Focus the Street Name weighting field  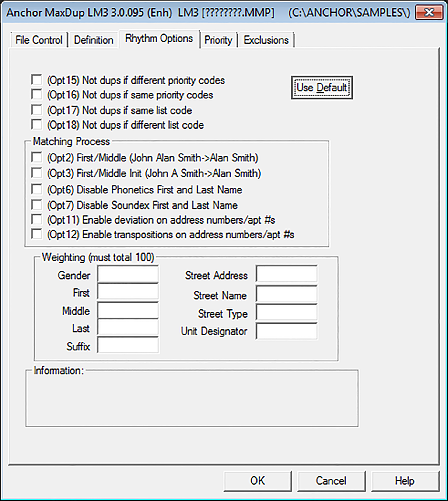(x=286, y=294)
